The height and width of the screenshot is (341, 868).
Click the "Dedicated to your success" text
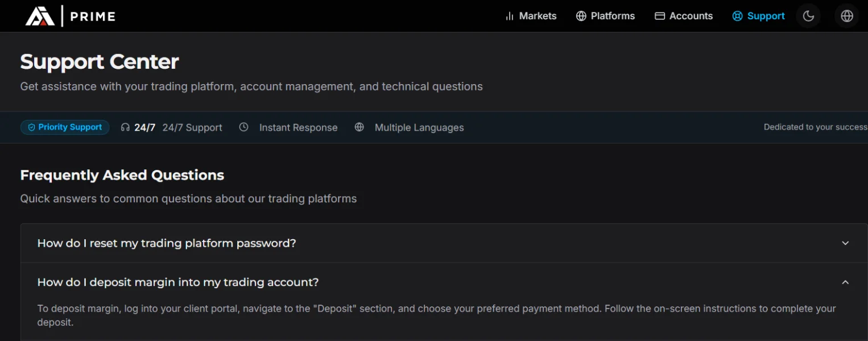(815, 127)
